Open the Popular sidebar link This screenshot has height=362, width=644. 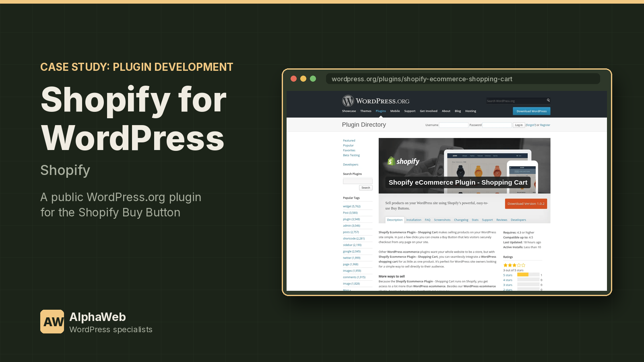[348, 146]
